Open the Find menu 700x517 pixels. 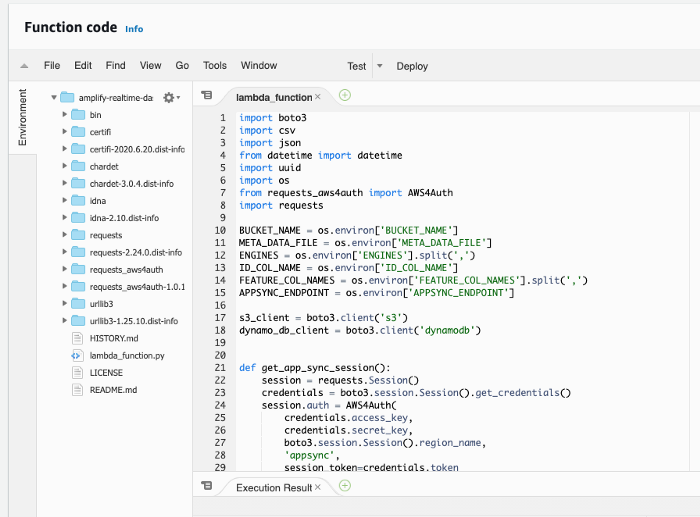coord(115,66)
